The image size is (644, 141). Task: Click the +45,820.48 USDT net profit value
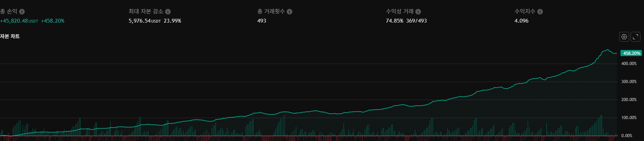(x=19, y=21)
